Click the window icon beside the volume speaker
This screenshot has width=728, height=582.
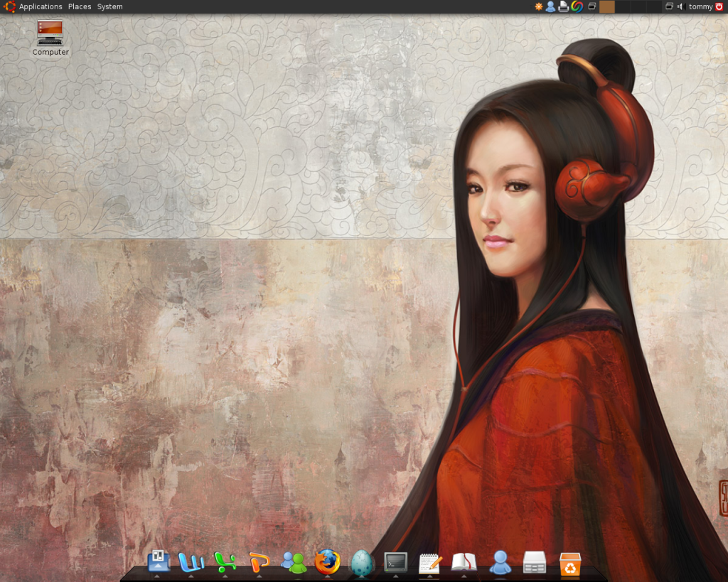coord(669,6)
